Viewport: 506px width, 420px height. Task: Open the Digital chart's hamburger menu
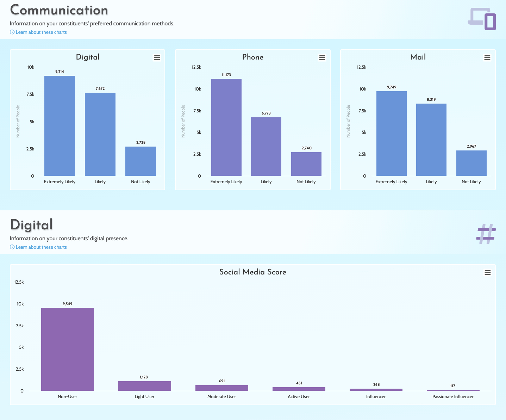coord(157,57)
